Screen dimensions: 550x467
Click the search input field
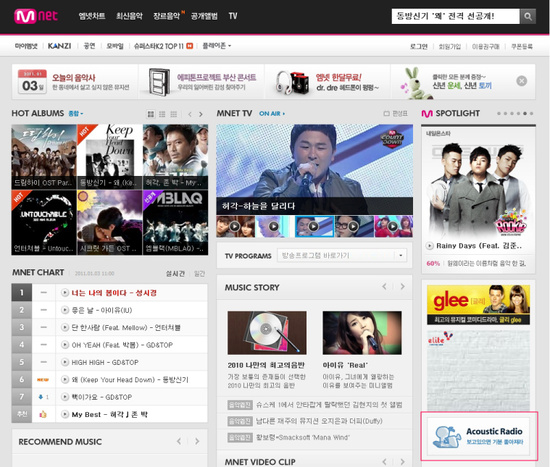[455, 16]
